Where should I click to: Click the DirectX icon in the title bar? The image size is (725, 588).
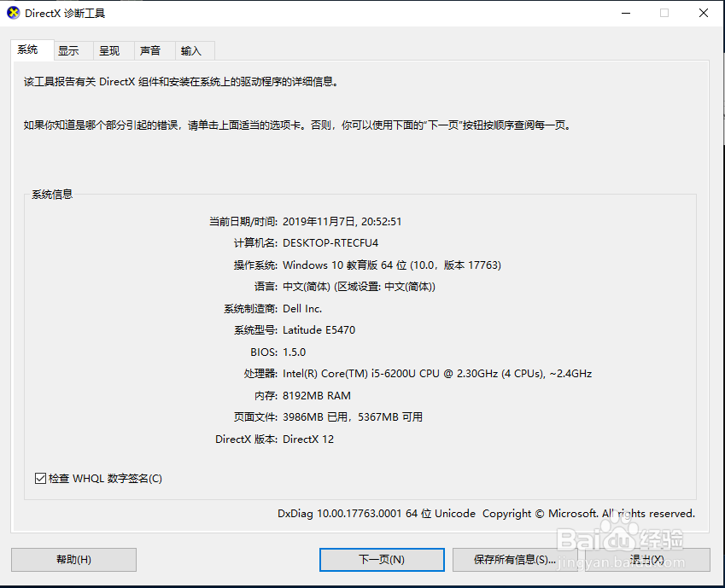(12, 13)
